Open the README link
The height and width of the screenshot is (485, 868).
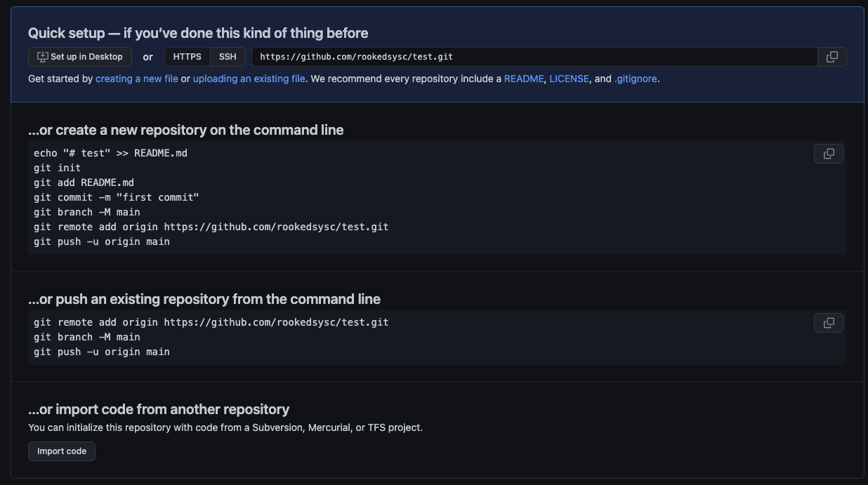(x=524, y=79)
